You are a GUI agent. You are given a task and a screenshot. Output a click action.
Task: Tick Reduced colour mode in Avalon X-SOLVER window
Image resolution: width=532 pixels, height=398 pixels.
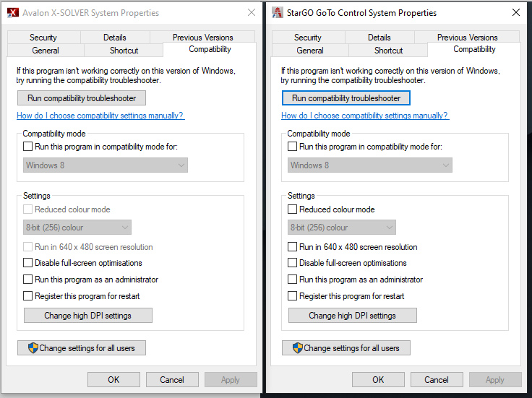click(x=27, y=209)
